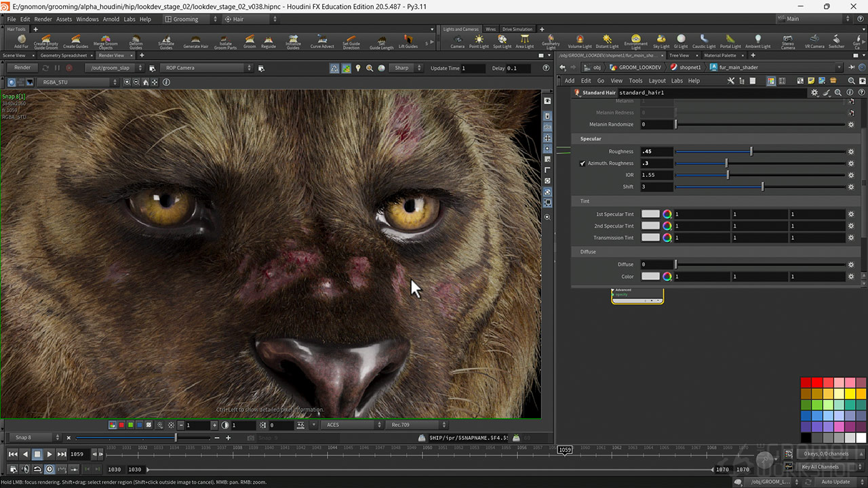Toggle the red channel display in Render View
Screen dimensions: 868x488
121,425
